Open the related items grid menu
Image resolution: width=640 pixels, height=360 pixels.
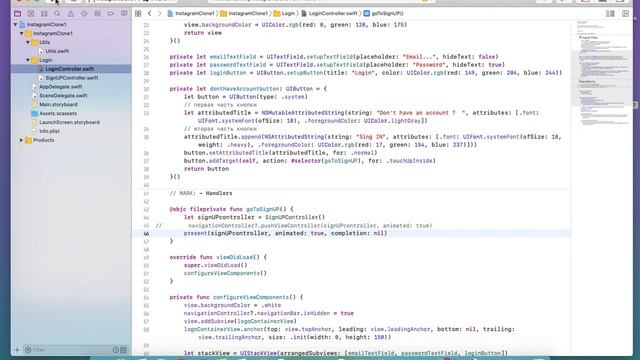coord(138,13)
